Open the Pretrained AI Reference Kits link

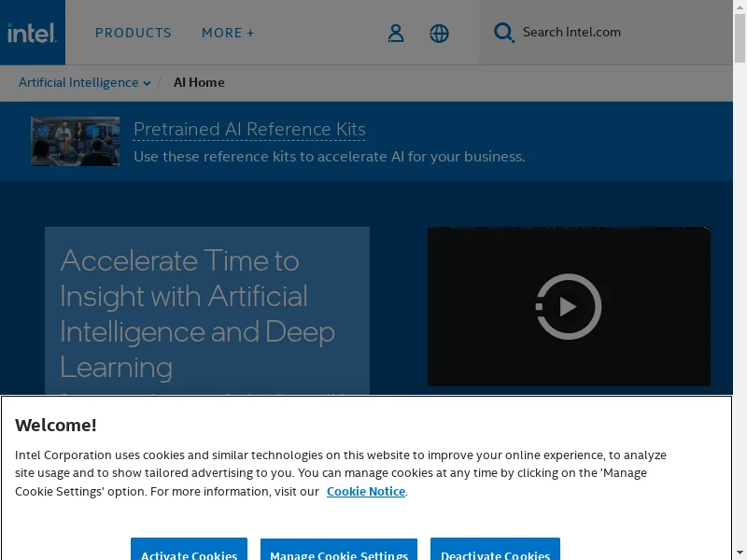(249, 129)
